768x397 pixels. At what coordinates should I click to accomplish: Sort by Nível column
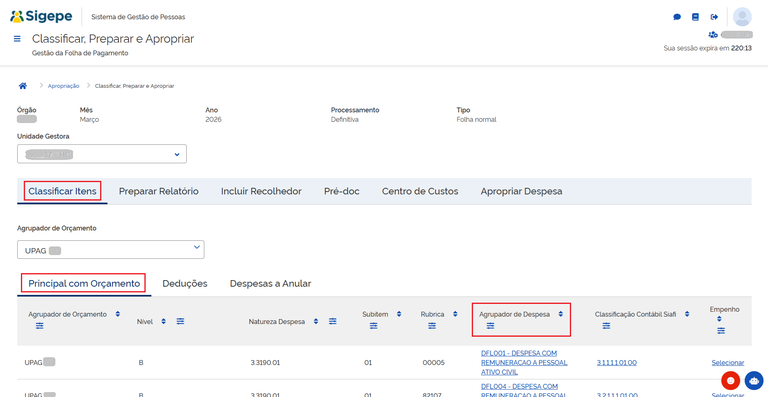164,321
